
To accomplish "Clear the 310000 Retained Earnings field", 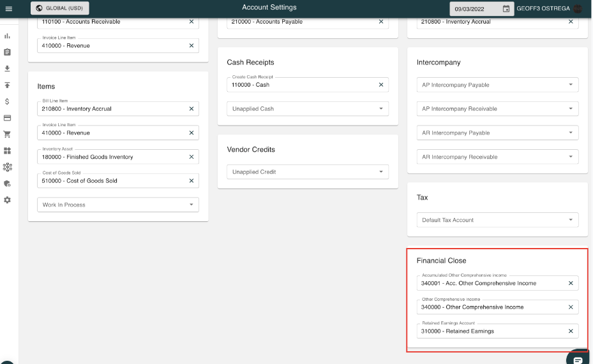I will click(571, 331).
